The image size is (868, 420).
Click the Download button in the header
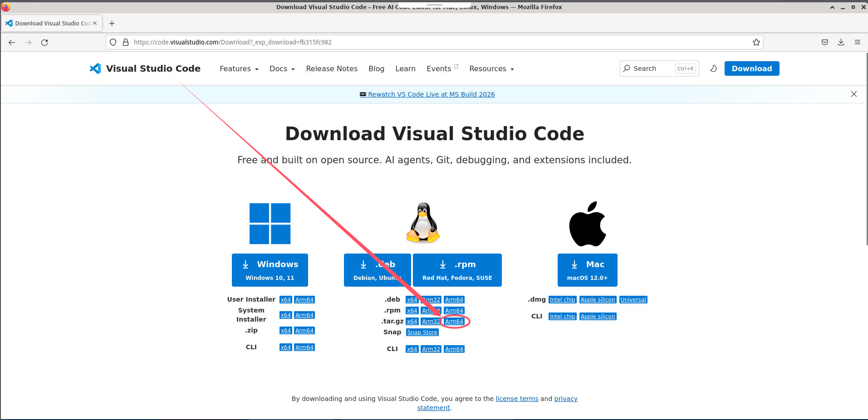point(752,68)
